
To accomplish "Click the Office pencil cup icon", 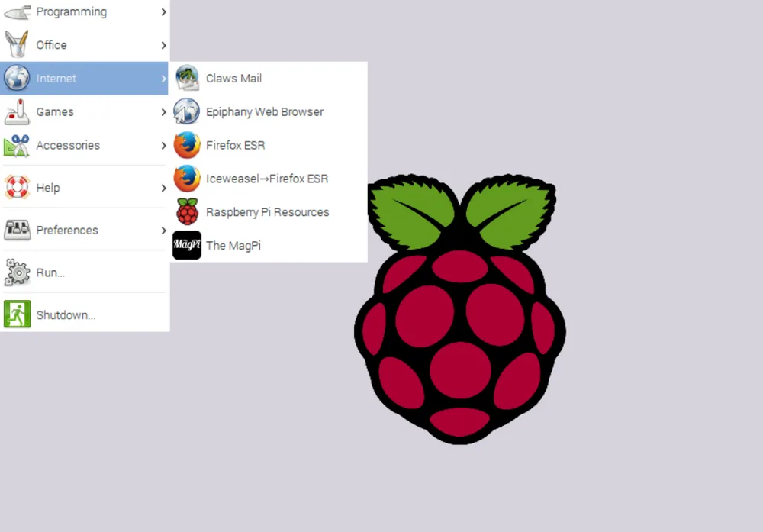I will 17,45.
